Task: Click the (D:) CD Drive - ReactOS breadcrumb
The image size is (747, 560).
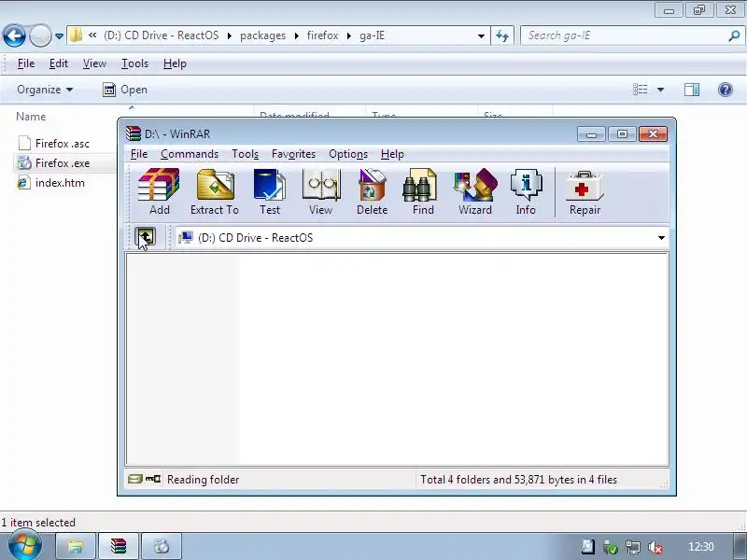Action: (161, 35)
